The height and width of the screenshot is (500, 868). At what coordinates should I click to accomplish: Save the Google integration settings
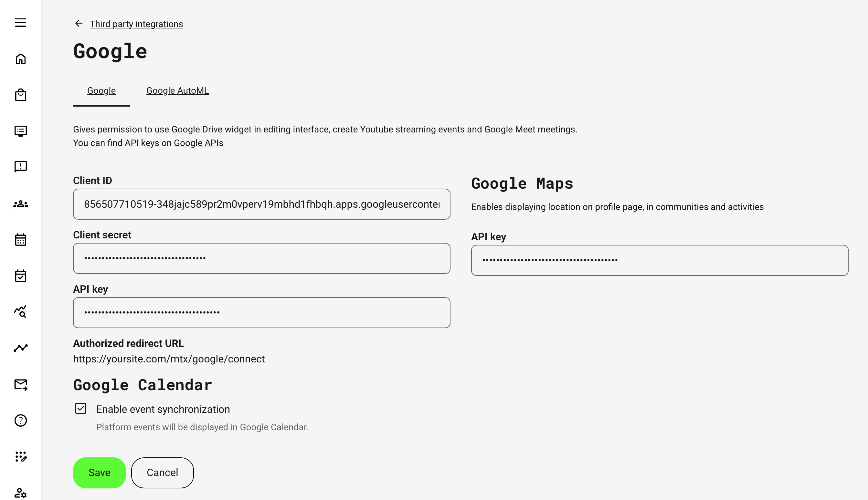tap(99, 473)
